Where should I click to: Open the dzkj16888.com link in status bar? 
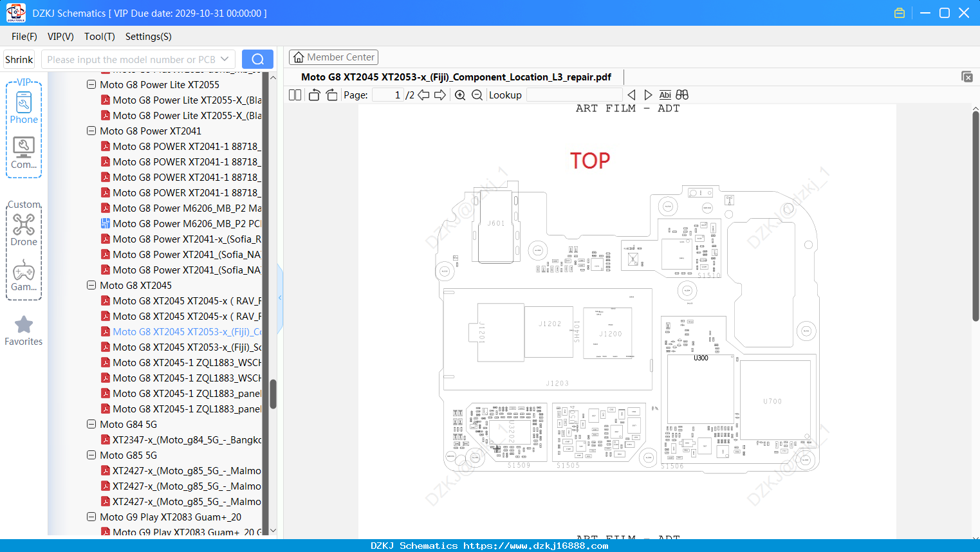(535, 546)
